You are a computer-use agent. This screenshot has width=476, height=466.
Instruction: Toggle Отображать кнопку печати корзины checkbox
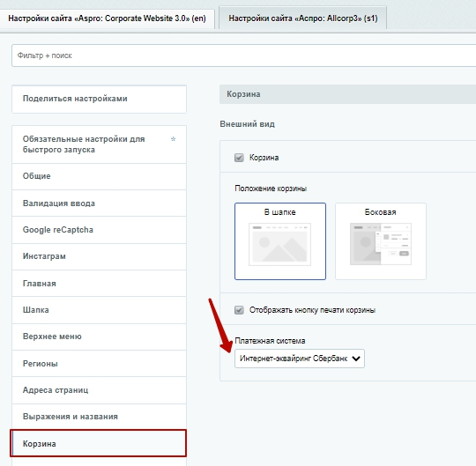(239, 310)
